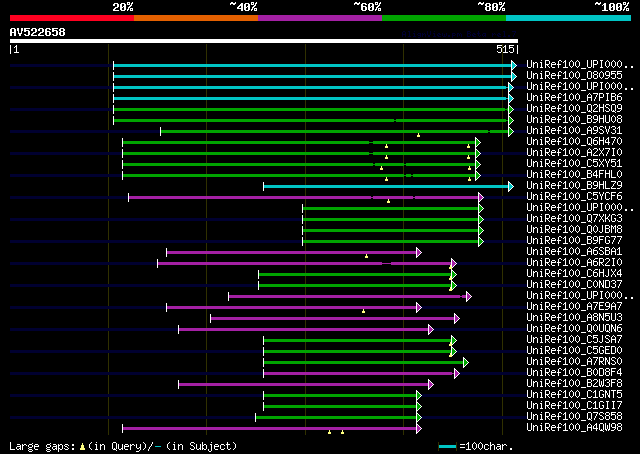Click the red 20% identity legend segment

pyautogui.click(x=72, y=18)
